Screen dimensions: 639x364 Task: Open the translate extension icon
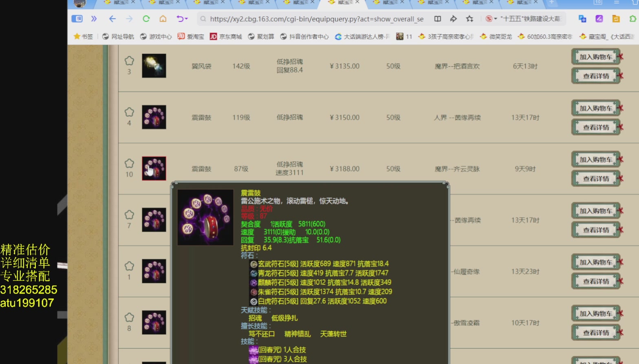click(582, 19)
